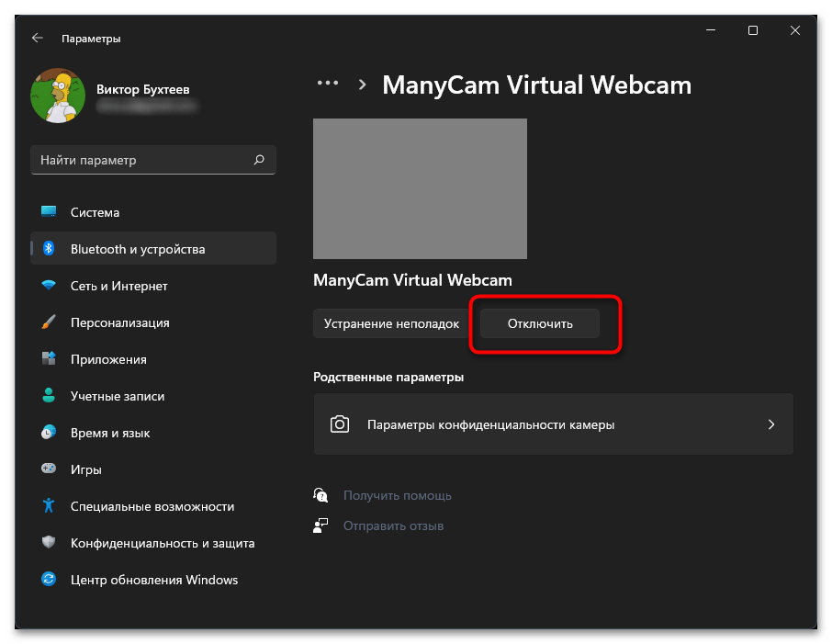The height and width of the screenshot is (644, 832).
Task: Open Учетные записи section
Action: coord(117,396)
